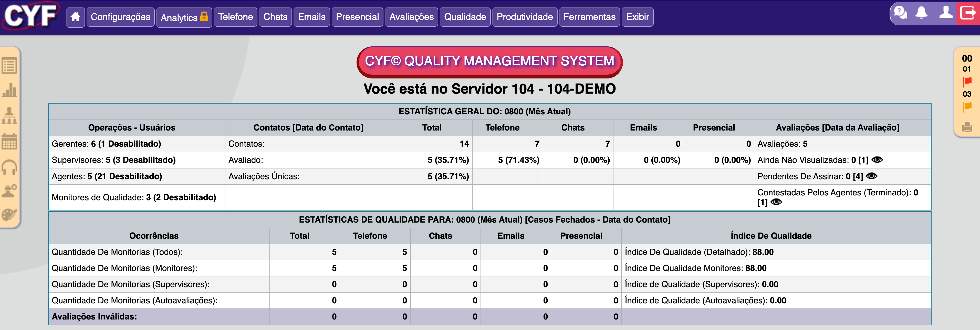Viewport: 980px width, 330px height.
Task: Click Quantidade De Monitorias (Supervisores) label
Action: [x=130, y=285]
